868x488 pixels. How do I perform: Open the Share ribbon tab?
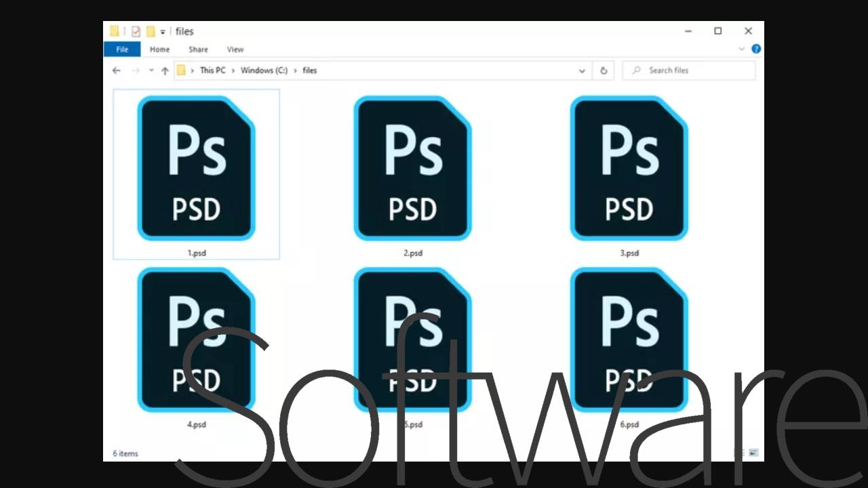(198, 49)
